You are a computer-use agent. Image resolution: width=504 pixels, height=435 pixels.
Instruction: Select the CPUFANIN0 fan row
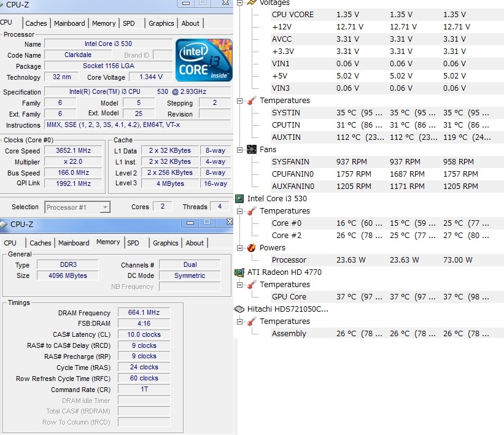tap(387, 174)
